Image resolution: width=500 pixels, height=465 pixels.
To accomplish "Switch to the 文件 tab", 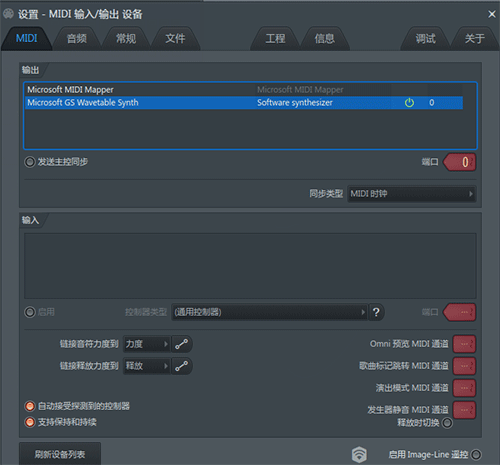I will click(175, 39).
